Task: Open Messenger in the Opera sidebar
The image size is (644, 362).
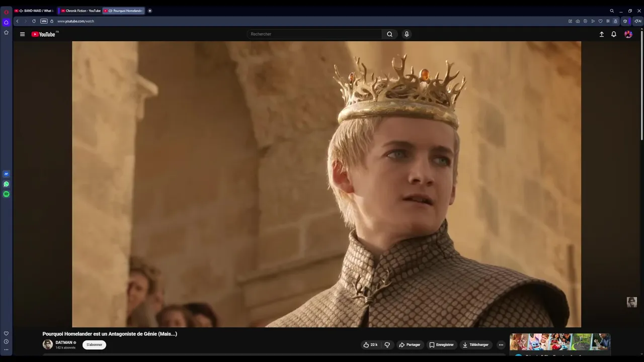Action: 6,174
